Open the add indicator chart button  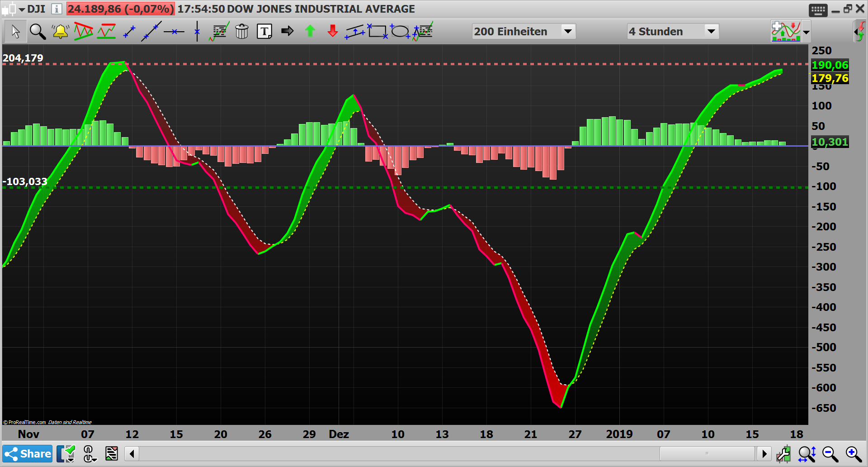[786, 32]
